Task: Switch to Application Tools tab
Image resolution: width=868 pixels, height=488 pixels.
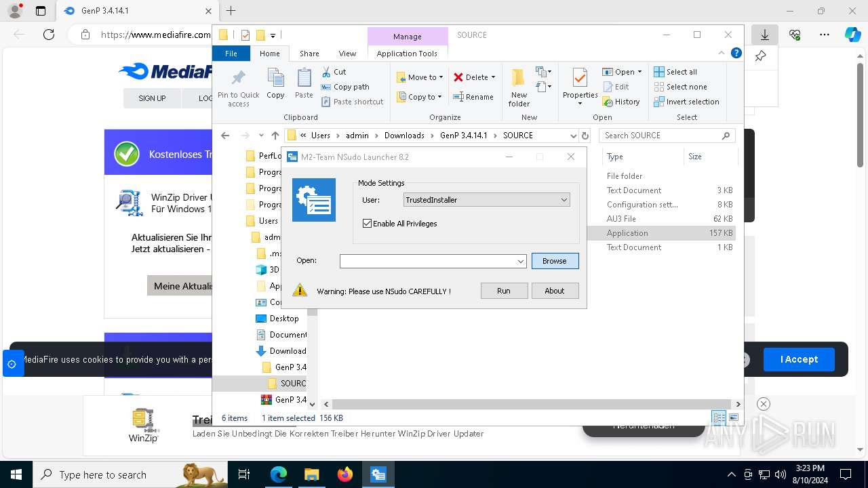Action: coord(407,54)
